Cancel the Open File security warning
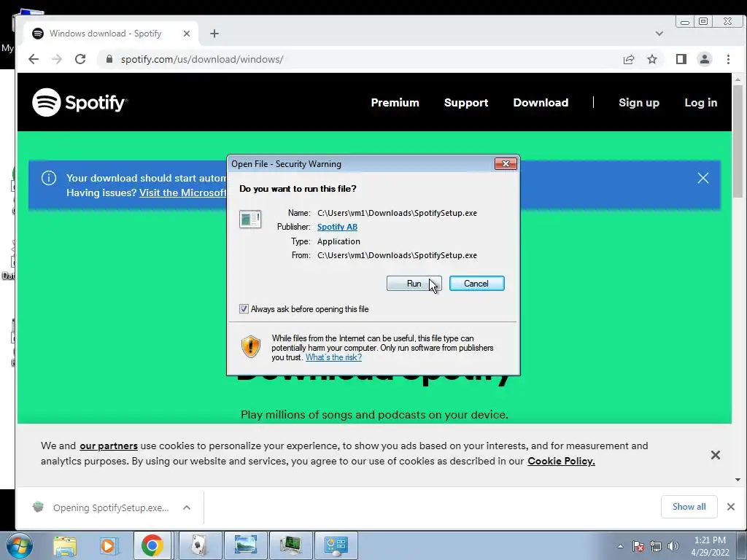 476,284
